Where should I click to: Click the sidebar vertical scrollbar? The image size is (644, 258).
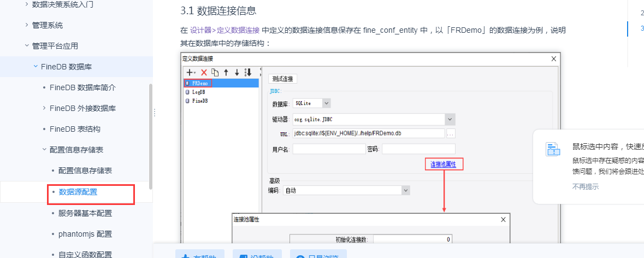pos(151,137)
